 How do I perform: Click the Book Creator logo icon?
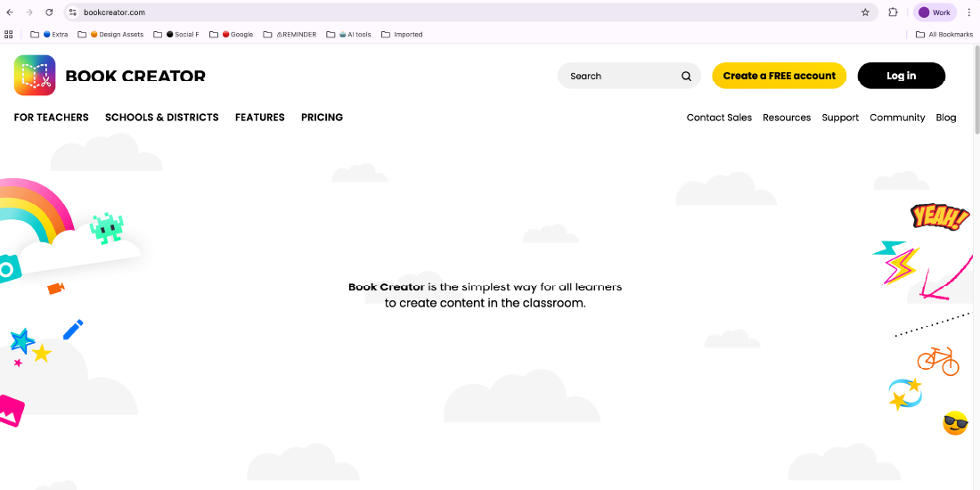pyautogui.click(x=35, y=76)
